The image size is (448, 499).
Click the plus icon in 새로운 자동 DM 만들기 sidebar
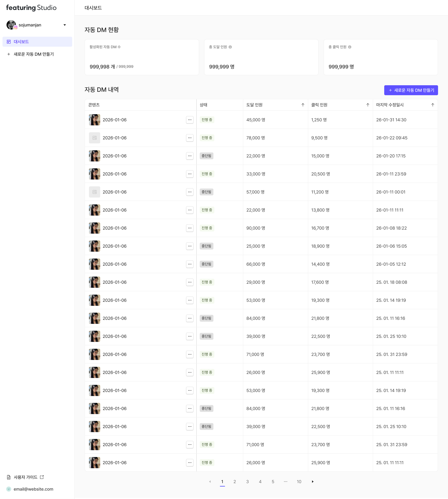click(x=9, y=54)
